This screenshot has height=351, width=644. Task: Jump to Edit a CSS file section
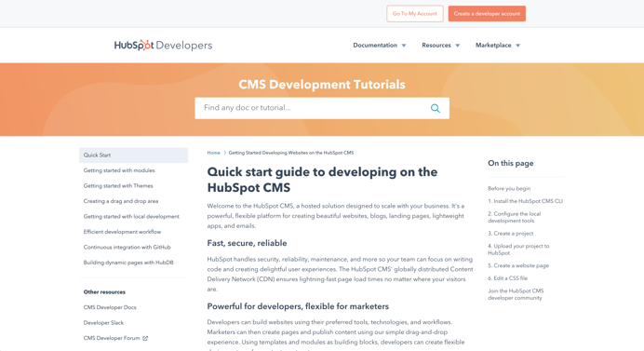pyautogui.click(x=507, y=278)
